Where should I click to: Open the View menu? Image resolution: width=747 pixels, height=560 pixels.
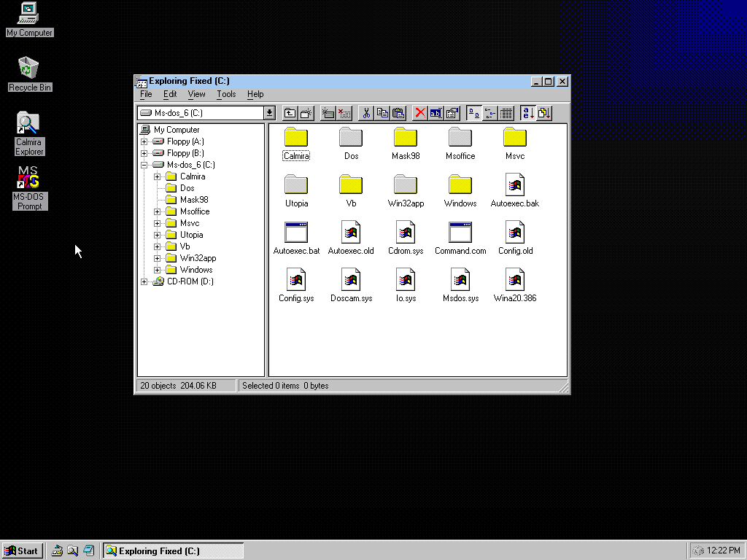point(196,94)
